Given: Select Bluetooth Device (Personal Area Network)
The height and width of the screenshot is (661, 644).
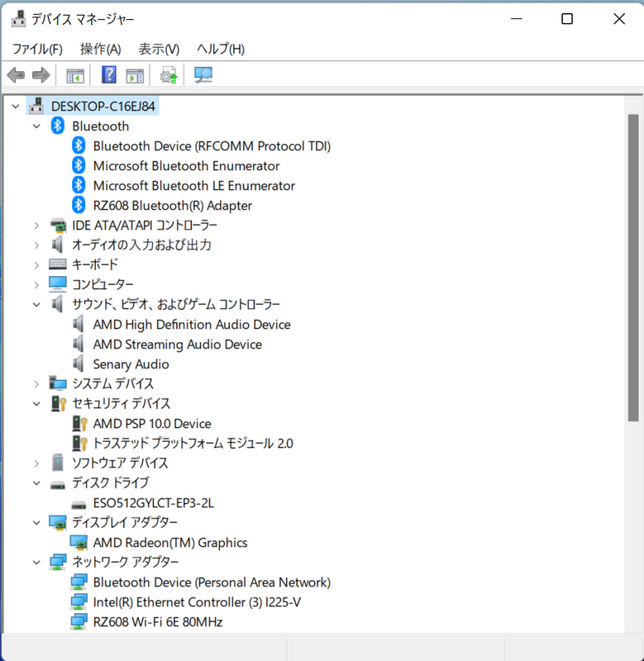Looking at the screenshot, I should (x=212, y=583).
